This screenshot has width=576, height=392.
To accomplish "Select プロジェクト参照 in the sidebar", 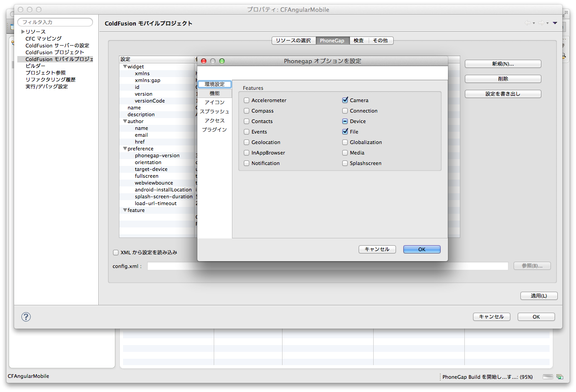I will click(46, 73).
